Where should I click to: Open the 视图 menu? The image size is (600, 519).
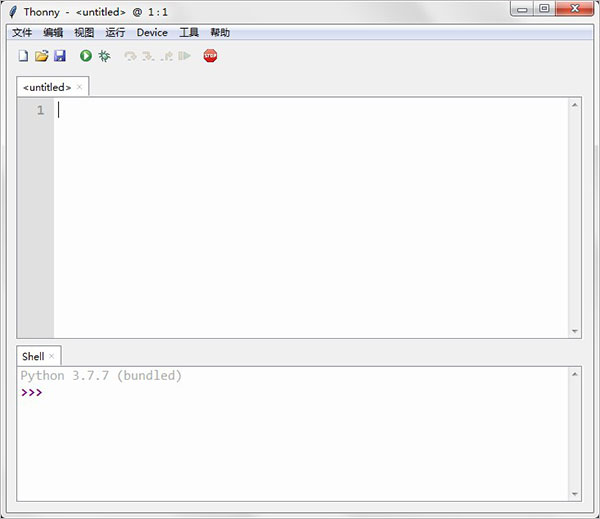pos(84,33)
